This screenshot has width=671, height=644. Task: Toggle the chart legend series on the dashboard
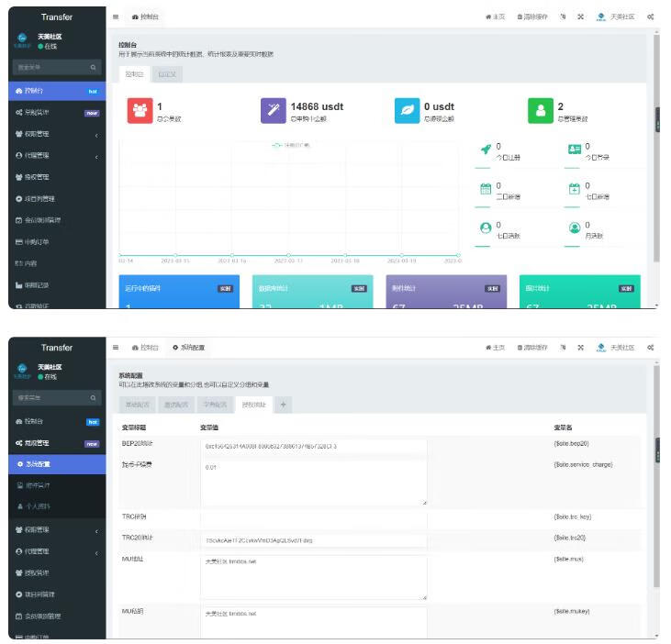click(292, 146)
